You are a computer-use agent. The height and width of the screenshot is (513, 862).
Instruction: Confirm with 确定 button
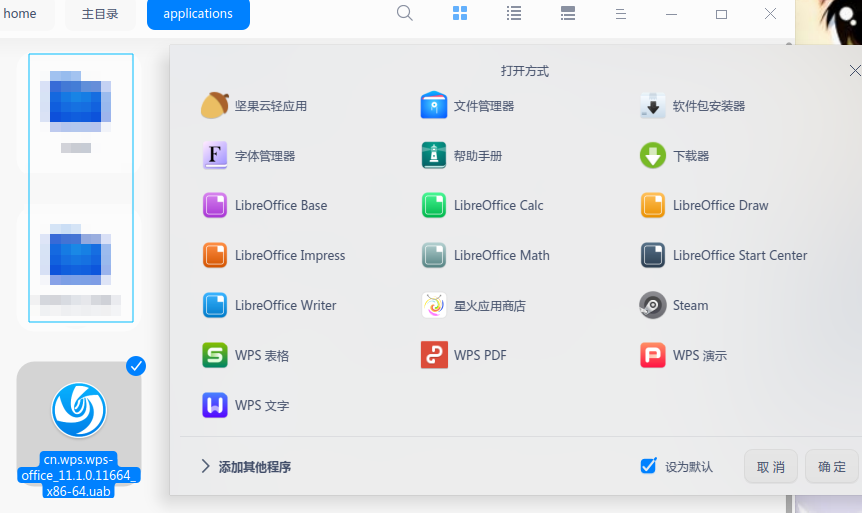click(831, 467)
